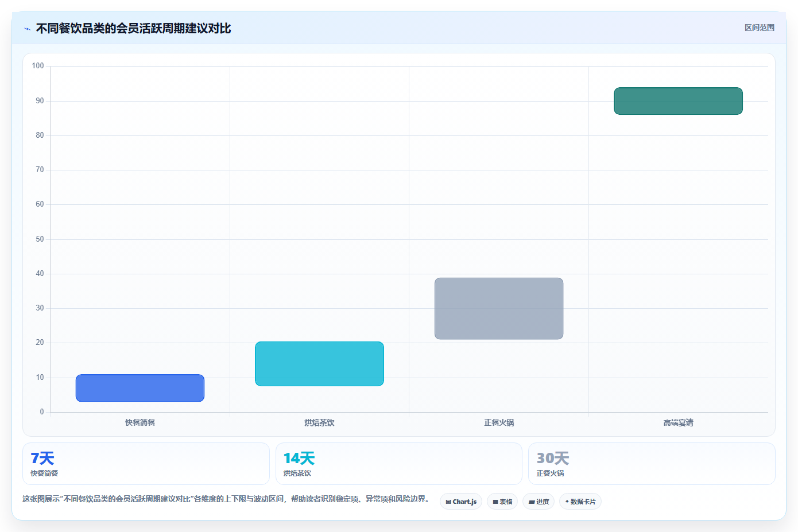Click the chart title icon before 不同餐饮品类
Image resolution: width=798 pixels, height=532 pixels.
pos(27,29)
